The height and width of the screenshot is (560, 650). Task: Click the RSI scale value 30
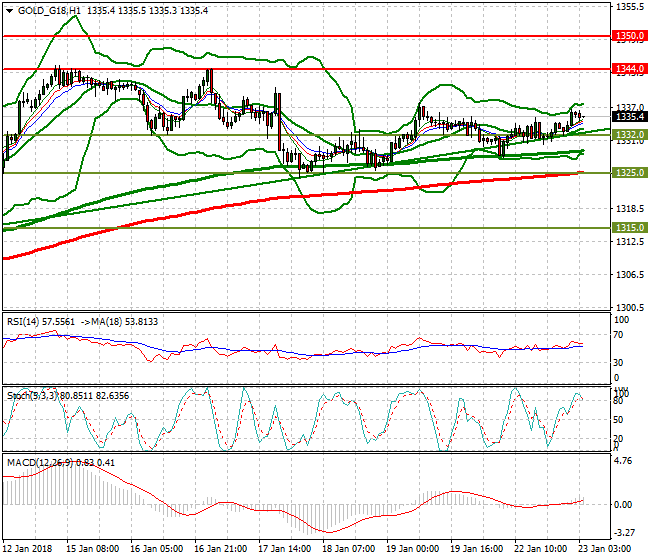(x=619, y=363)
